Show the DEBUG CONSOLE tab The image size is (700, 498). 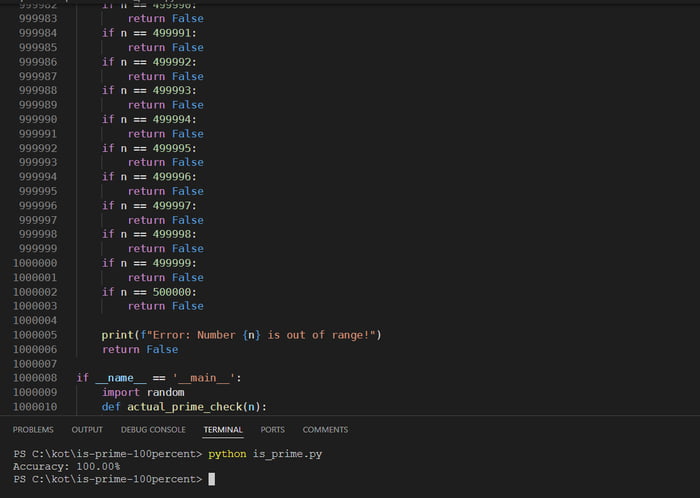(x=153, y=430)
